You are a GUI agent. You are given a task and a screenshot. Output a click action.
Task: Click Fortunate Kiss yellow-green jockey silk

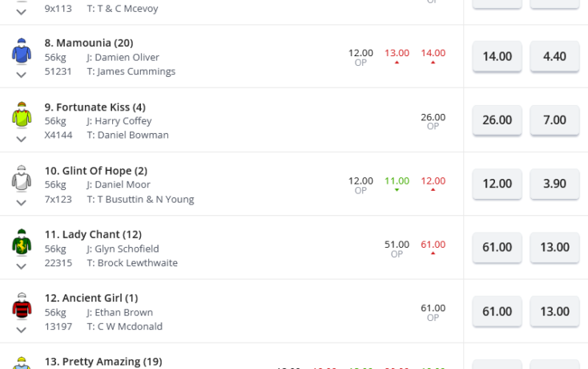click(22, 115)
